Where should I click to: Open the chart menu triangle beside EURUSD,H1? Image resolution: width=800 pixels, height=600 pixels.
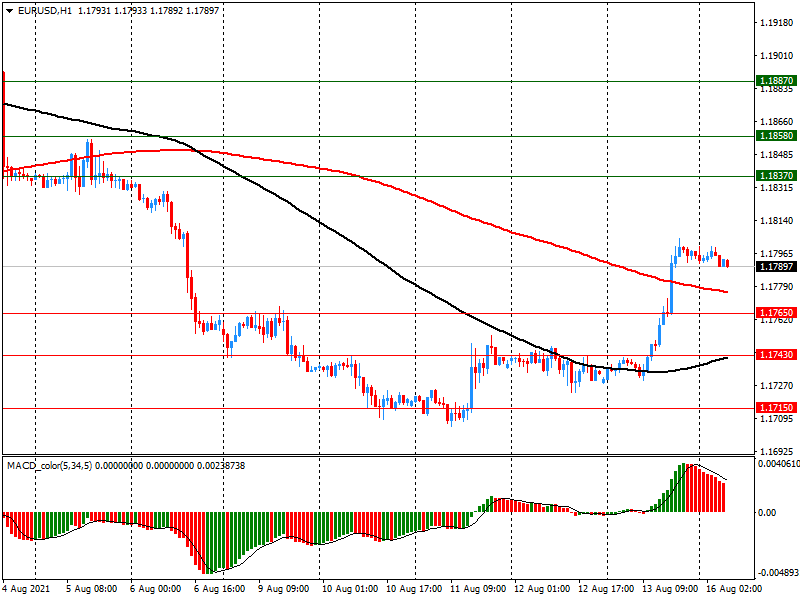coord(10,11)
